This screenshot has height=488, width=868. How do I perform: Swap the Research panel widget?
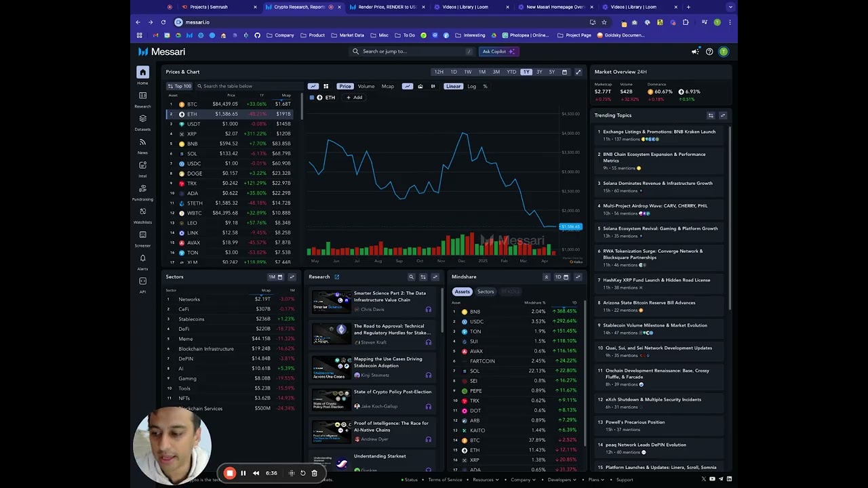tap(435, 277)
